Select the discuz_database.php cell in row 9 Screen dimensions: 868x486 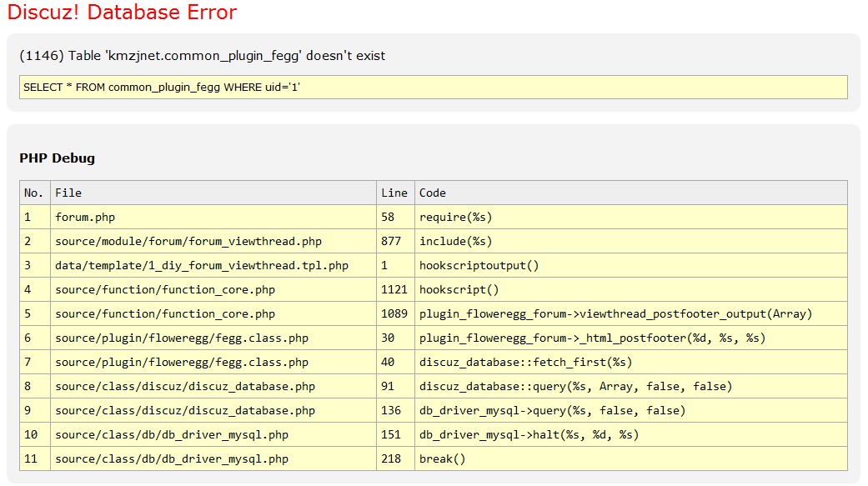pyautogui.click(x=213, y=411)
